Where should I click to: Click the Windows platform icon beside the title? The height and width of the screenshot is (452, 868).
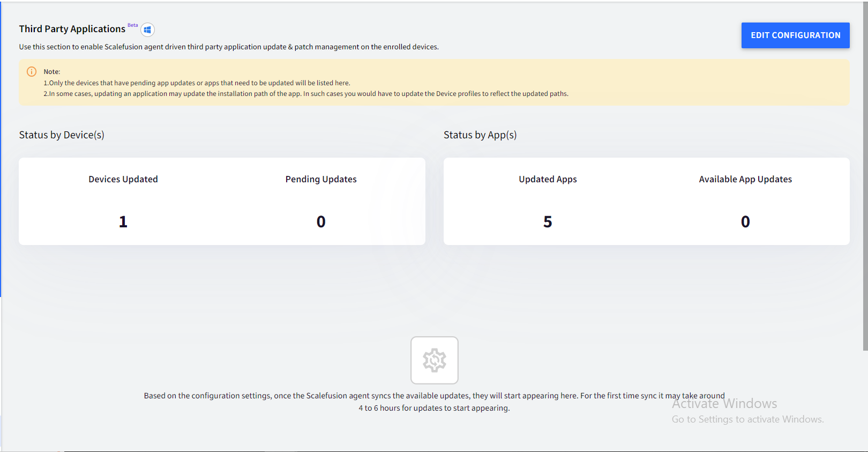coord(147,30)
